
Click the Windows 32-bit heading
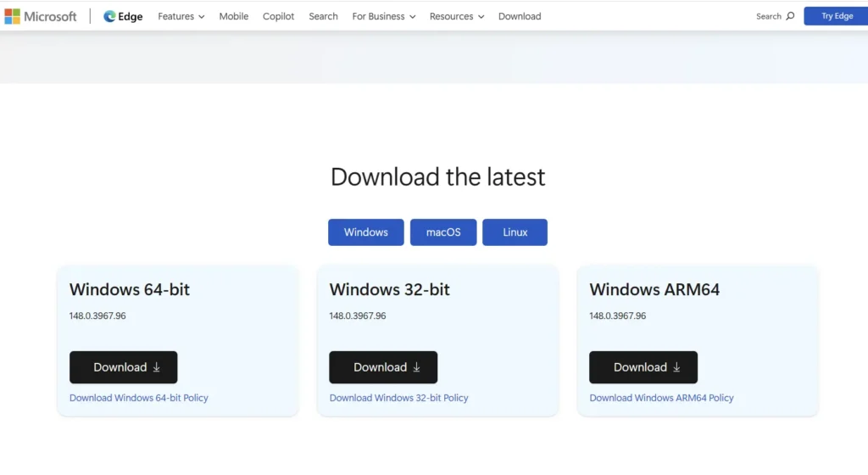[390, 289]
